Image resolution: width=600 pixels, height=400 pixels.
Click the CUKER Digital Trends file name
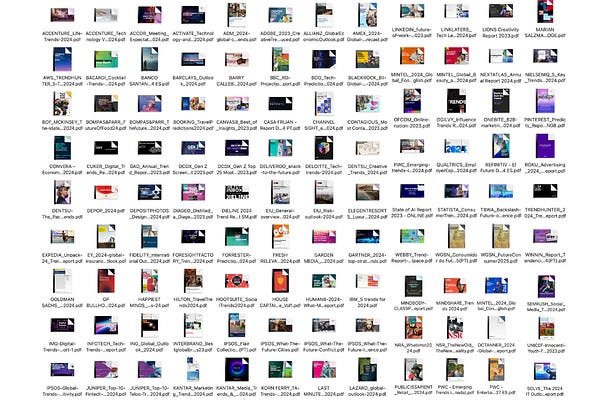106,170
